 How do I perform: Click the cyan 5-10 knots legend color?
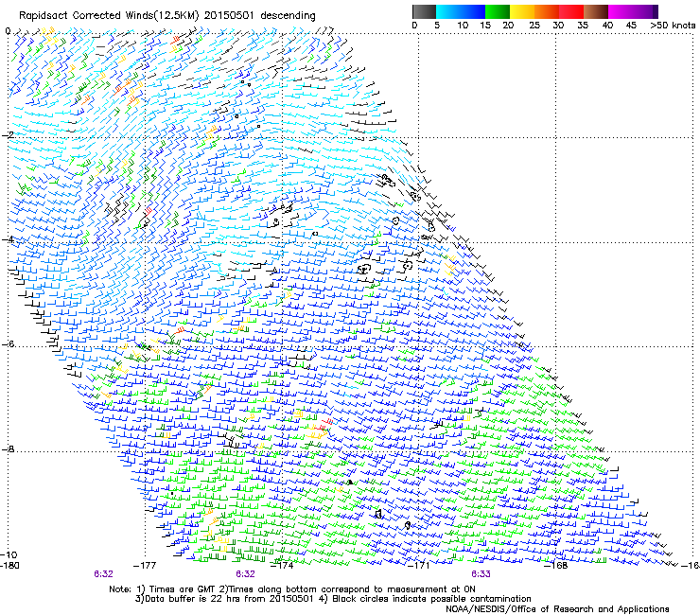click(448, 11)
